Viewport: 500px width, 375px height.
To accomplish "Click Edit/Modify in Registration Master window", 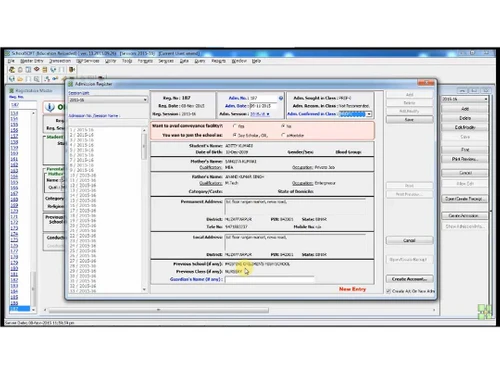I will 465,127.
